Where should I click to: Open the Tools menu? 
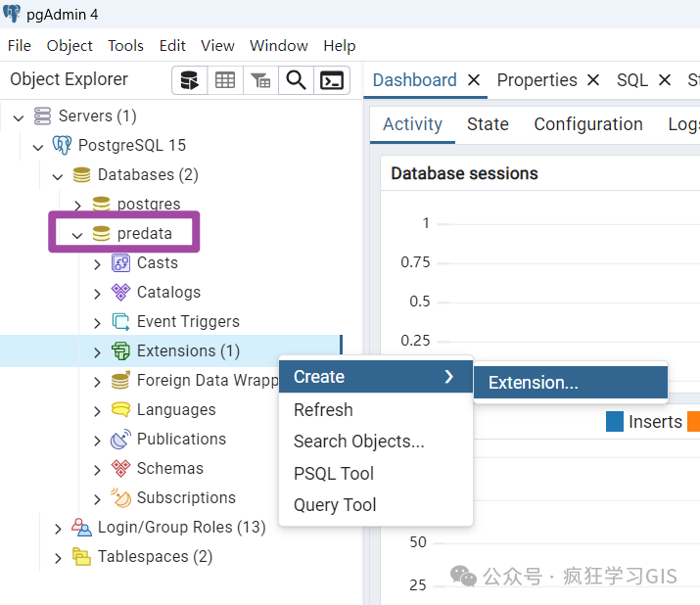click(x=125, y=46)
